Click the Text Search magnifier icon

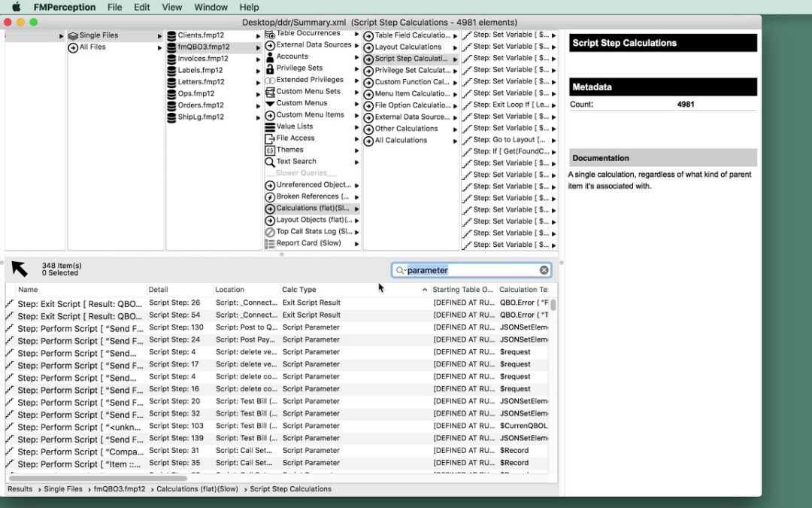pyautogui.click(x=270, y=163)
